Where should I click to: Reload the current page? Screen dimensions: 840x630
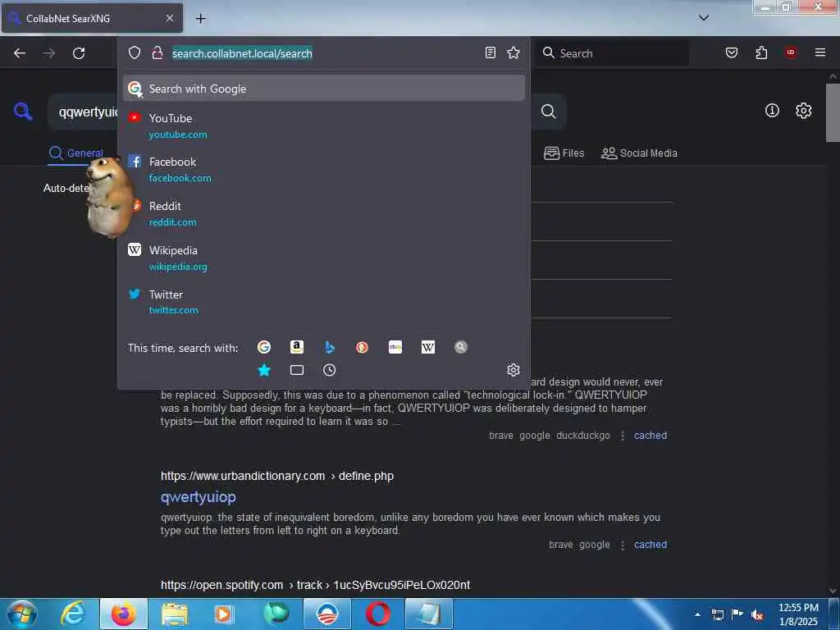(79, 53)
